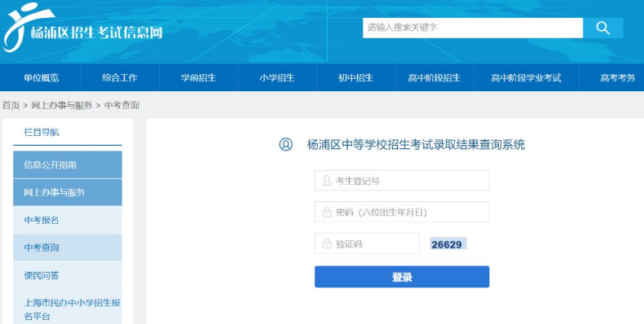Open the 初中招生 nav menu

tap(355, 77)
